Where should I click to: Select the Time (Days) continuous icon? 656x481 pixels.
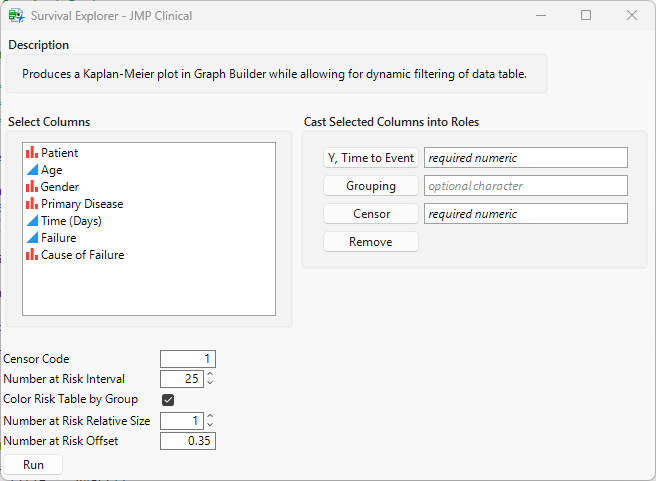(x=32, y=221)
